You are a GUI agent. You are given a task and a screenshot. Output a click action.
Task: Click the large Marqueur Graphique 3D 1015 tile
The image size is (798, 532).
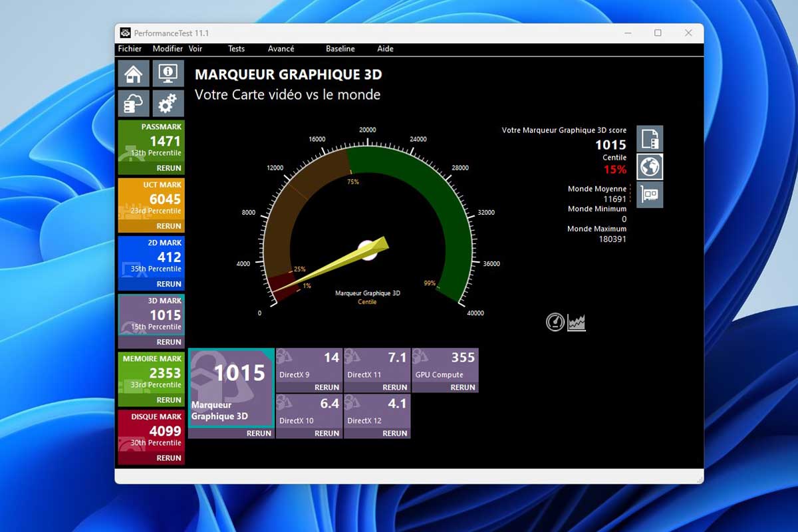231,388
